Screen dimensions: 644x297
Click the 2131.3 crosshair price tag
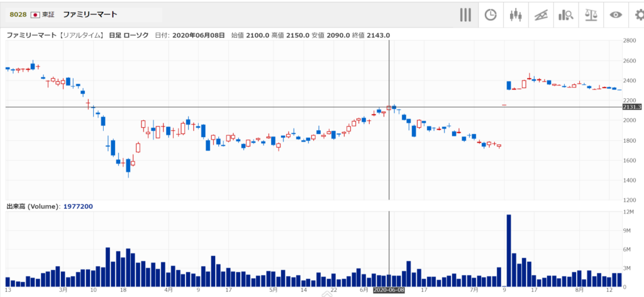[x=632, y=107]
